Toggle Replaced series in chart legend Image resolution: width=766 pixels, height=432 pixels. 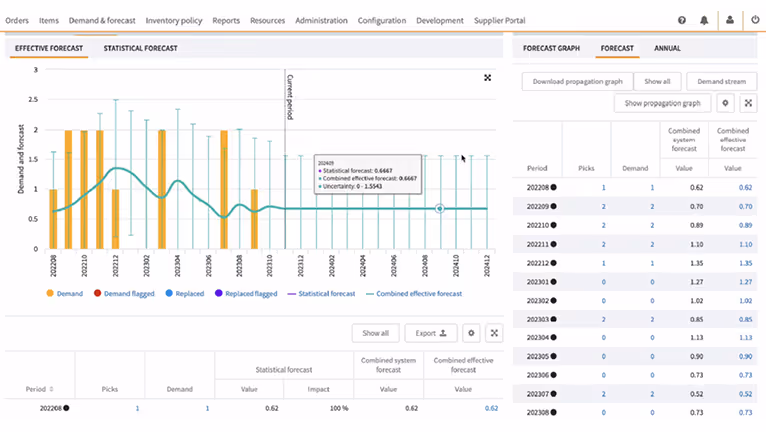185,293
